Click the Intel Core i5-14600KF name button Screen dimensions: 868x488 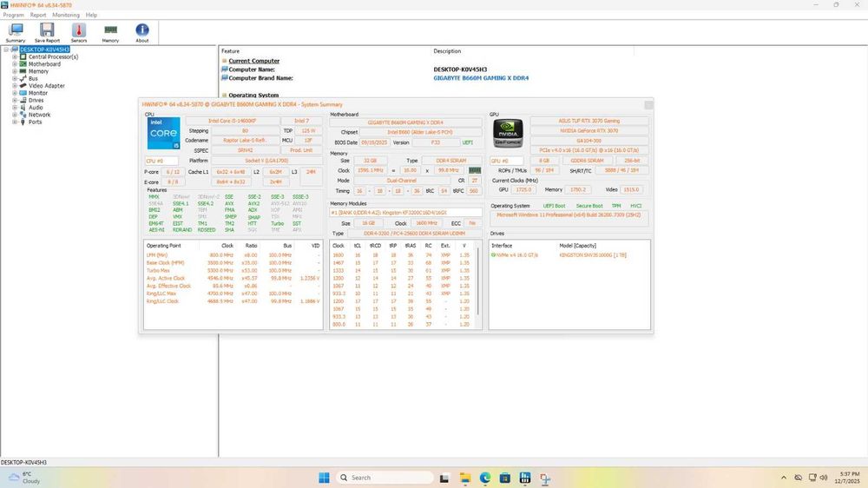pos(232,121)
